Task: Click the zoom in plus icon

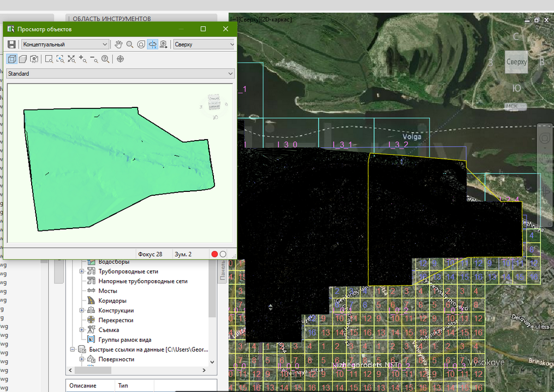Action: coord(82,59)
